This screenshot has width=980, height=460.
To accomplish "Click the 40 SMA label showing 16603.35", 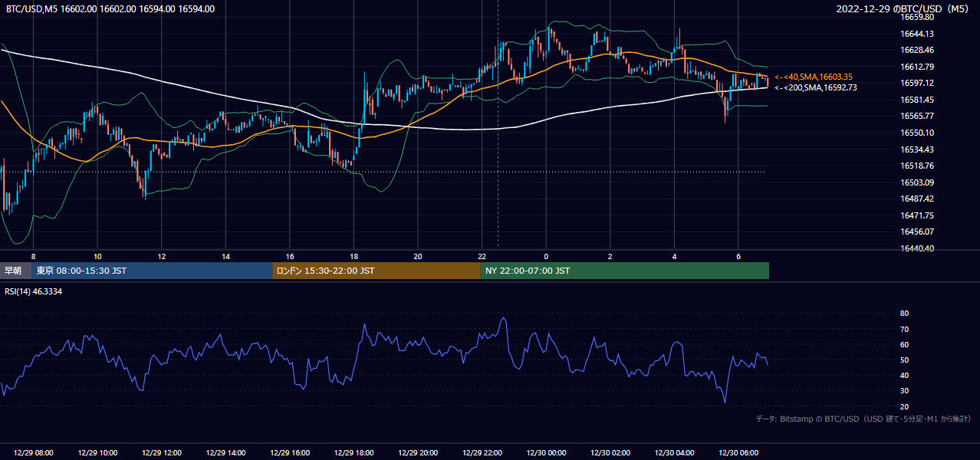I will coord(814,77).
